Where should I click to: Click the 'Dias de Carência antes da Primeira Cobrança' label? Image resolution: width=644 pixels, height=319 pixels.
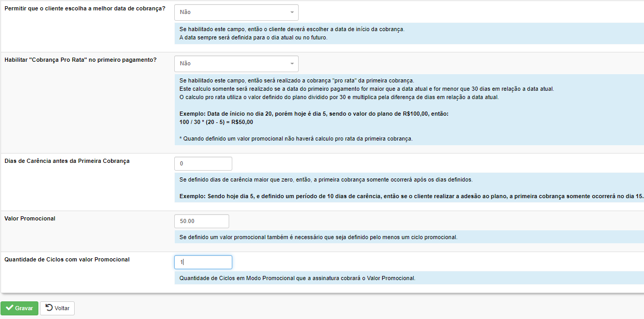[x=67, y=161]
